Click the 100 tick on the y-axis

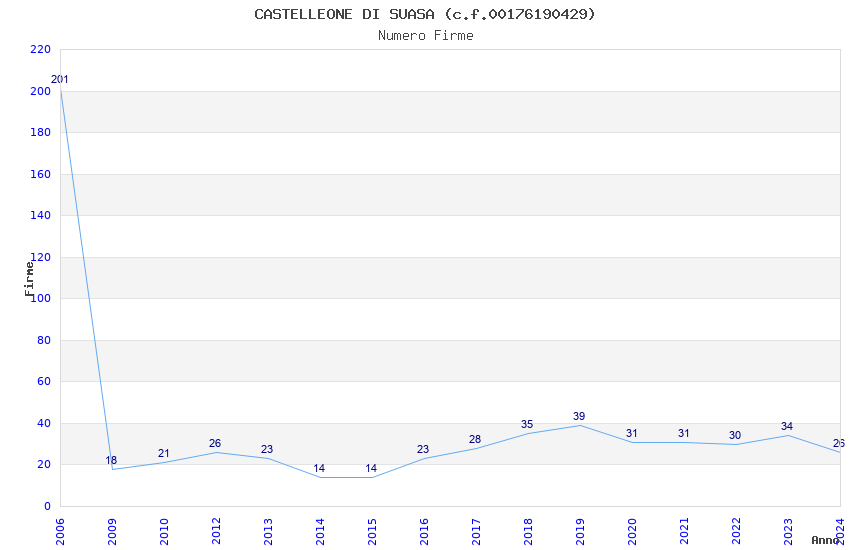pyautogui.click(x=40, y=298)
